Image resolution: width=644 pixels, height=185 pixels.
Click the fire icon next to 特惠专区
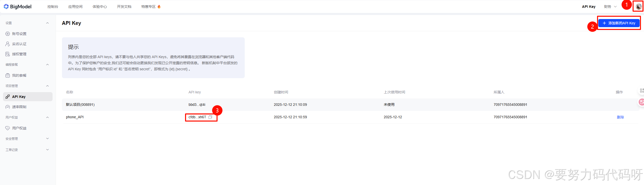[x=159, y=7]
